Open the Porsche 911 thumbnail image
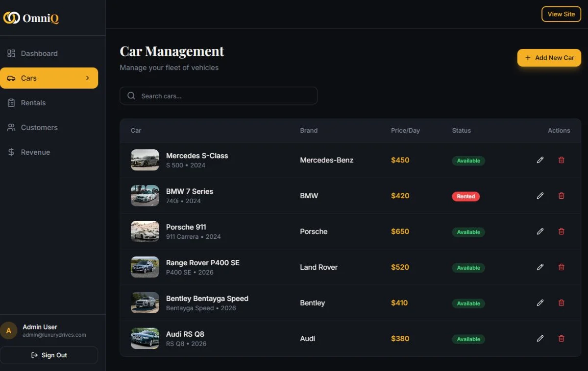588x371 pixels. tap(145, 232)
